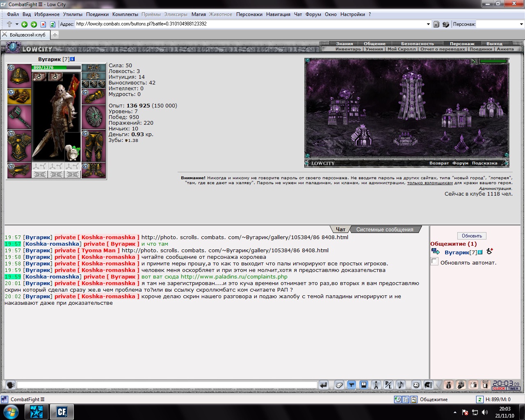Click the green back navigation arrow
The image size is (525, 420).
coord(24,24)
